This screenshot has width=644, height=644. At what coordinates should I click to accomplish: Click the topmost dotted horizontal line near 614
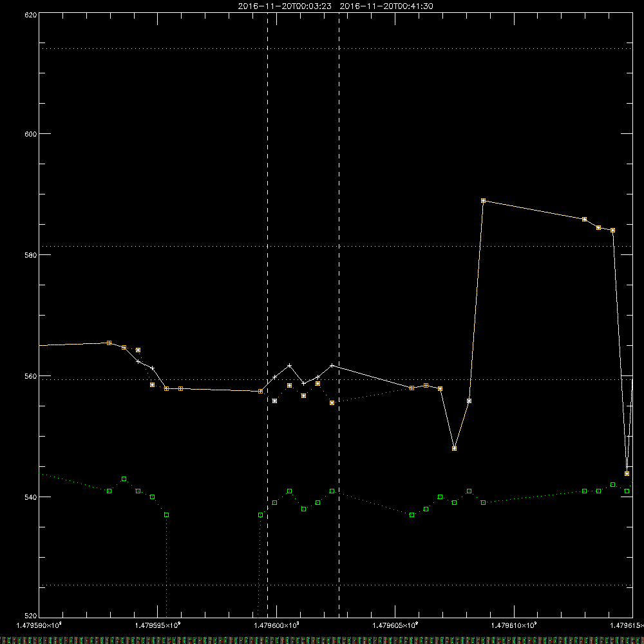(336, 48)
